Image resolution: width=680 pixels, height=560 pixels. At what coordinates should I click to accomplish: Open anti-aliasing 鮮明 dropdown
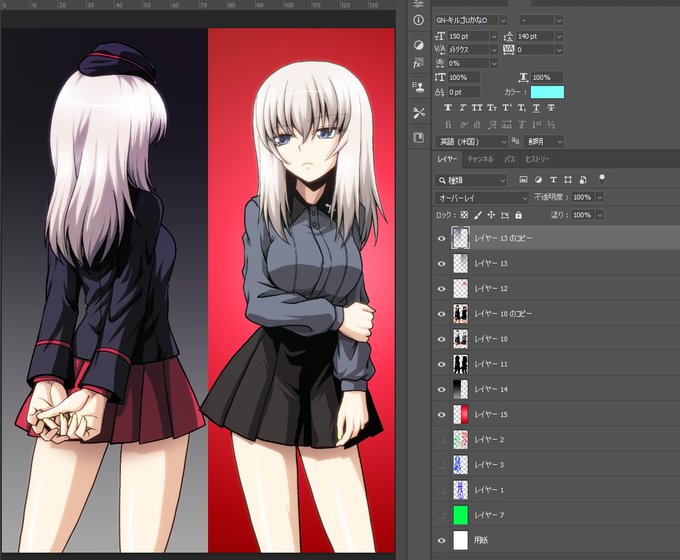point(544,142)
